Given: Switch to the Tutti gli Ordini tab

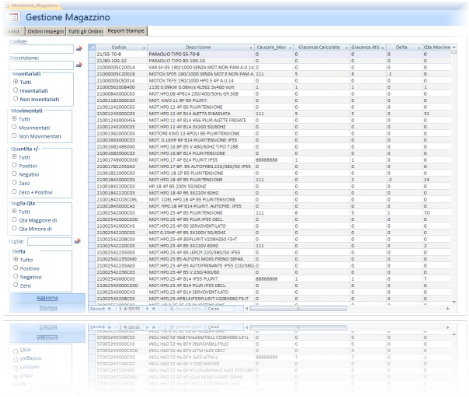Looking at the screenshot, I should pyautogui.click(x=86, y=31).
